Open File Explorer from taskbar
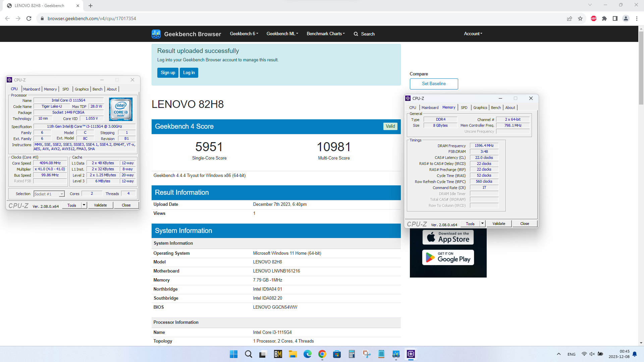 [x=293, y=354]
